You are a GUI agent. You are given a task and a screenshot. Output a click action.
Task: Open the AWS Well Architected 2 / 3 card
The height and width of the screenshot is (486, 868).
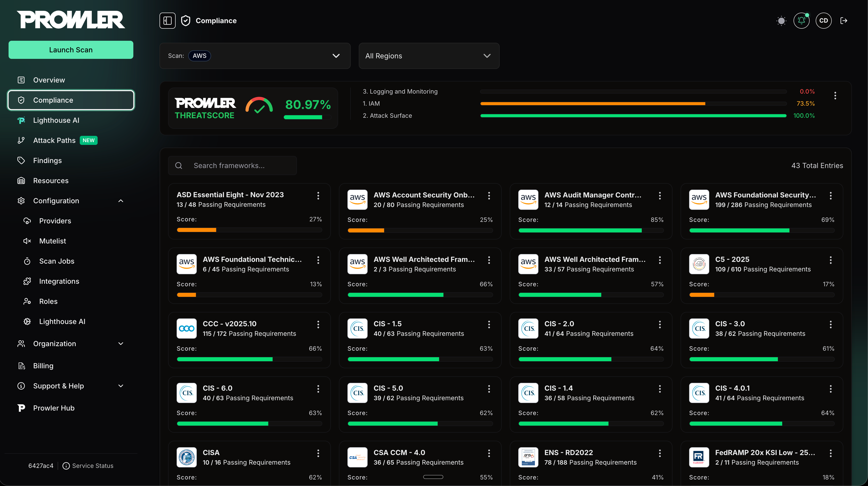point(420,275)
